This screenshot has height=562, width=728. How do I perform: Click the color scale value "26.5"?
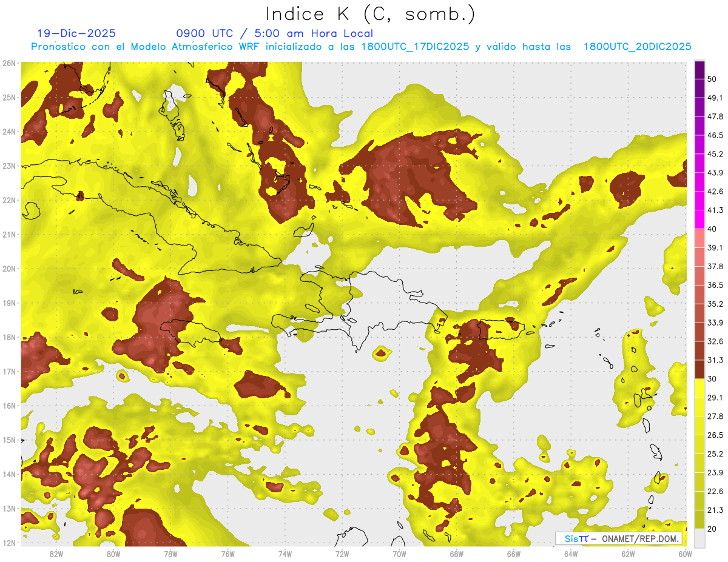[x=715, y=435]
